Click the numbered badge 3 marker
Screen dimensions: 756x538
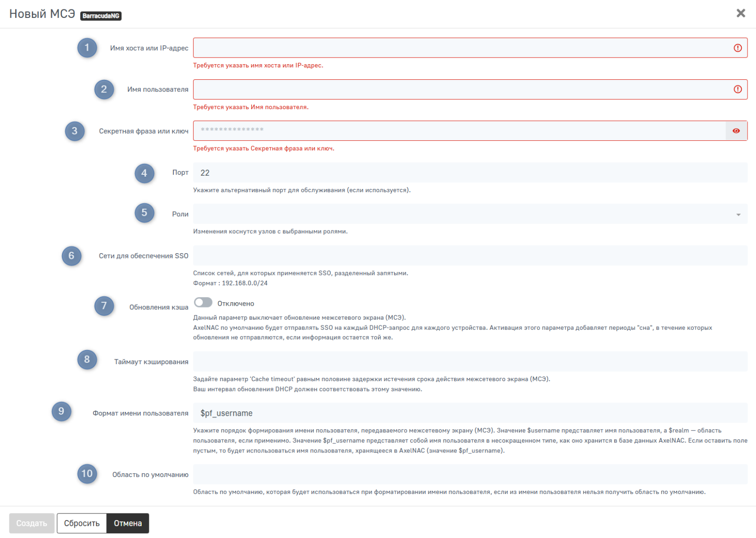(75, 131)
